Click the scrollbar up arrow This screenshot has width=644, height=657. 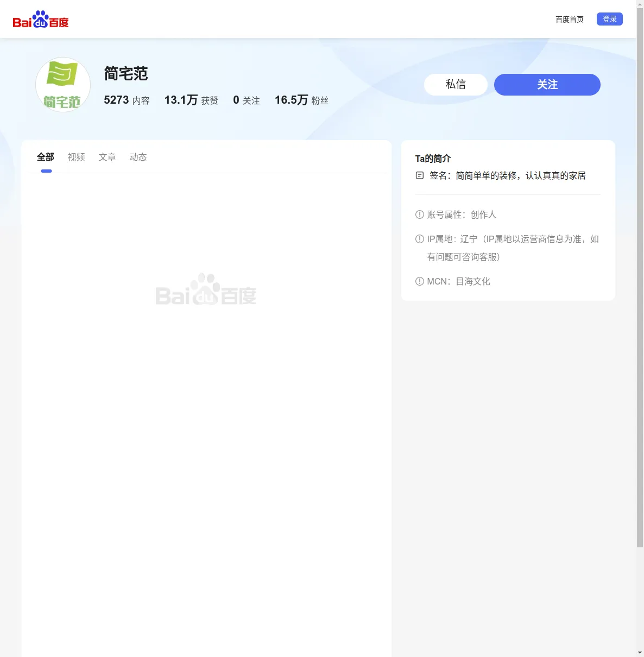click(640, 4)
